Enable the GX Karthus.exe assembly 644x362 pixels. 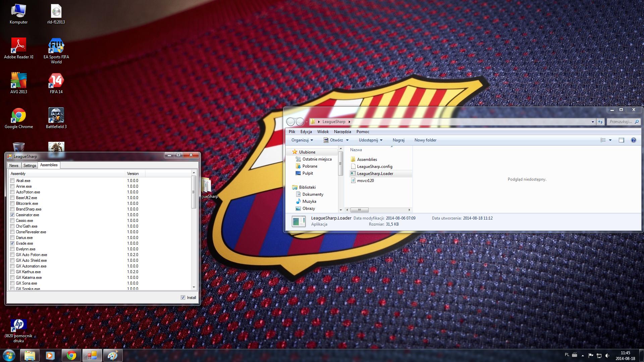(x=12, y=272)
